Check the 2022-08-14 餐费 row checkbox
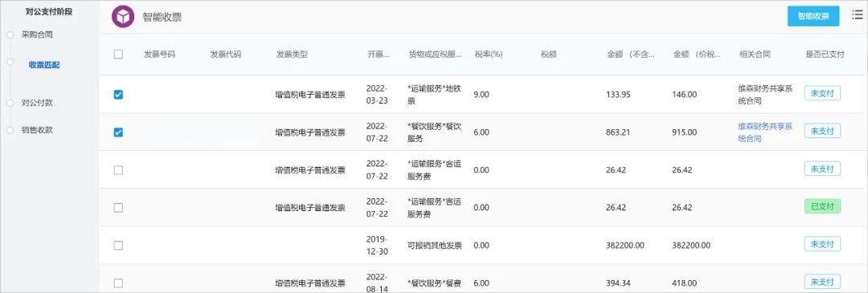Image resolution: width=868 pixels, height=293 pixels. pos(118,283)
